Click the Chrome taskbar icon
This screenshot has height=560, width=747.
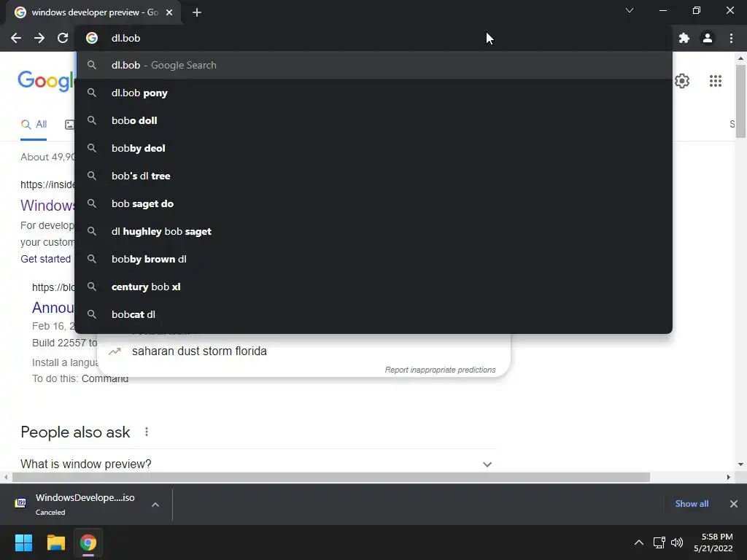pos(88,542)
